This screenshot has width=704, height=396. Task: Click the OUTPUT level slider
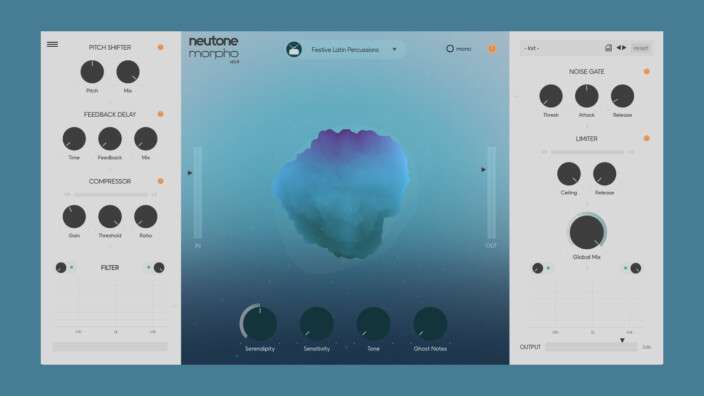[591, 347]
